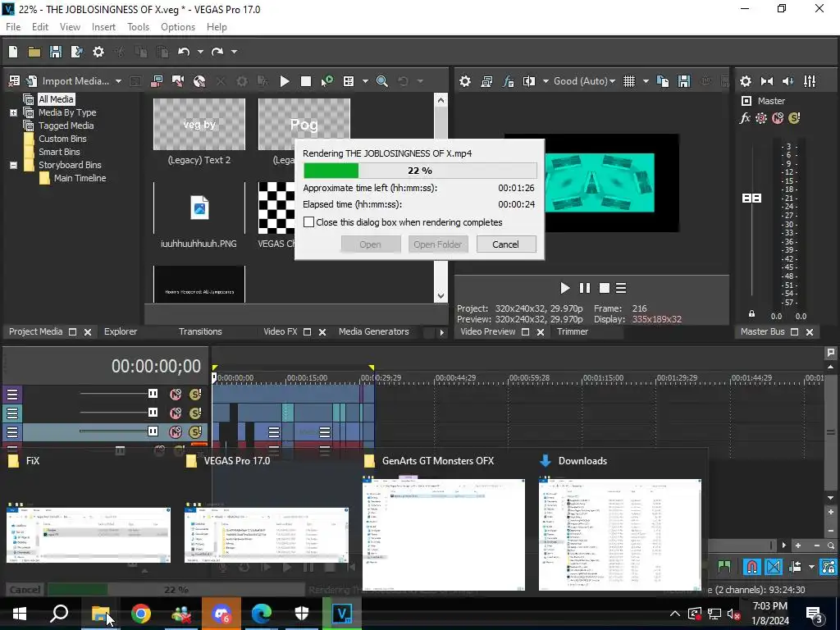Save the project with the floppy disk icon
840x630 pixels.
tap(55, 52)
